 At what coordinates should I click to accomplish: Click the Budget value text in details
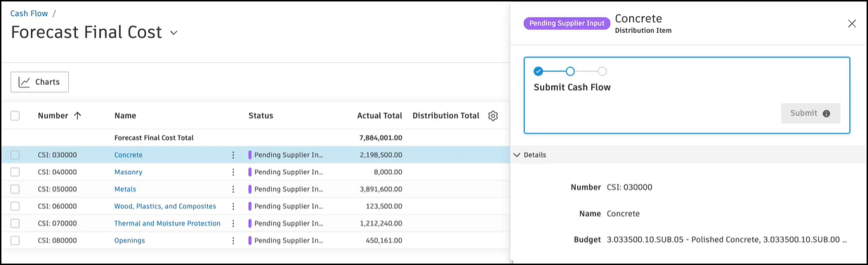[x=727, y=240]
